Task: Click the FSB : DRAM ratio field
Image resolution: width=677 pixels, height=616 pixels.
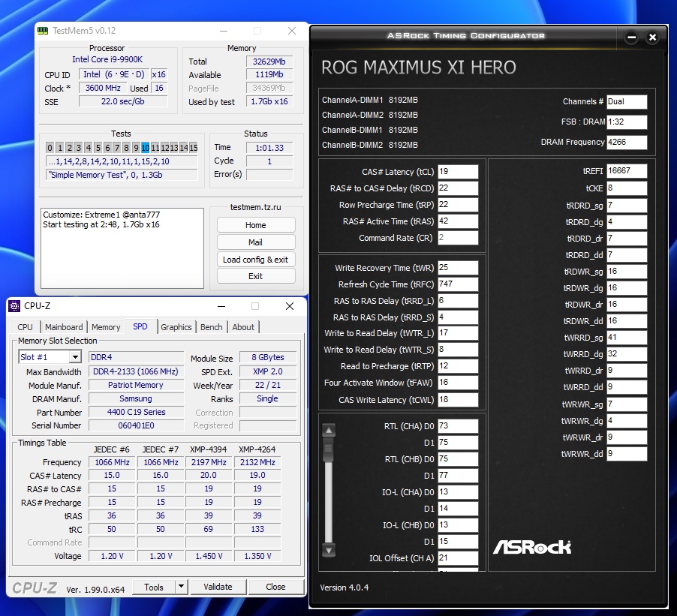Action: pos(627,122)
